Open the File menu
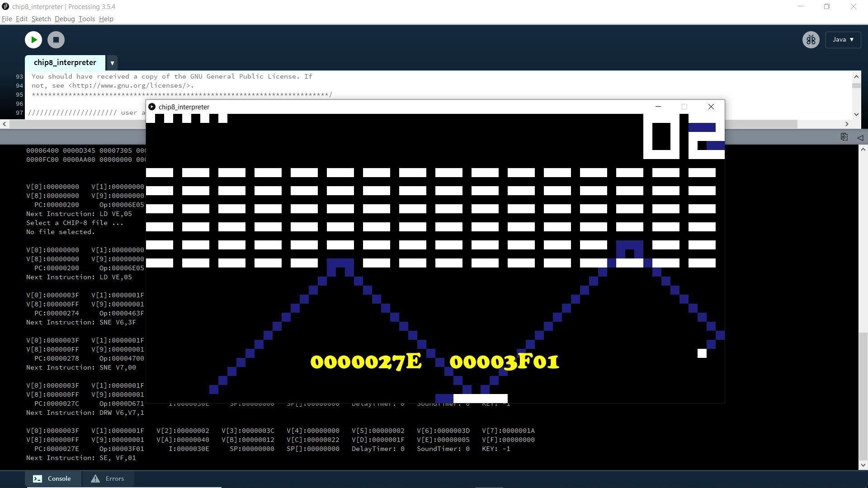The width and height of the screenshot is (868, 488). tap(7, 19)
